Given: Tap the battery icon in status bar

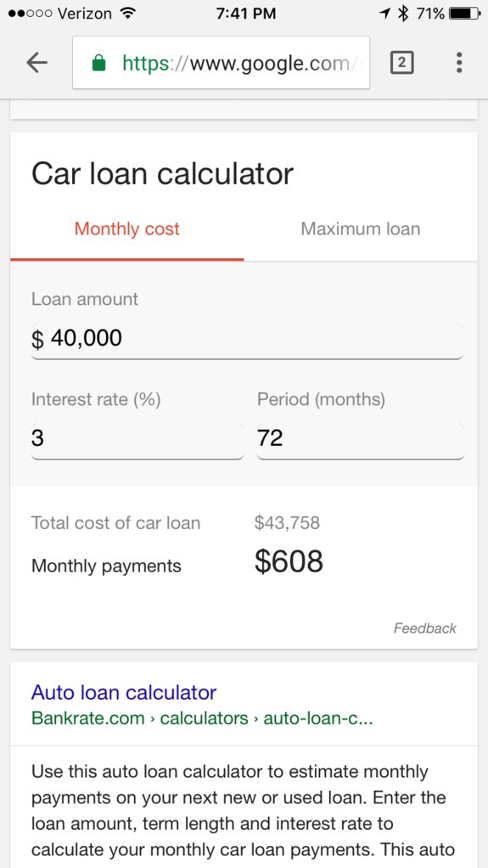Looking at the screenshot, I should (x=464, y=14).
